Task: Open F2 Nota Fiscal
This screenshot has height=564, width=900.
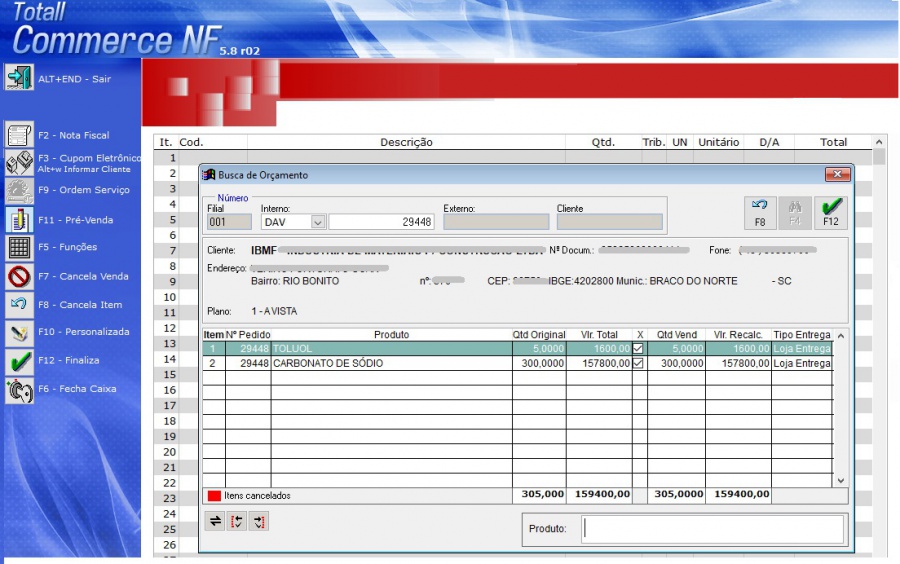Action: [19, 135]
